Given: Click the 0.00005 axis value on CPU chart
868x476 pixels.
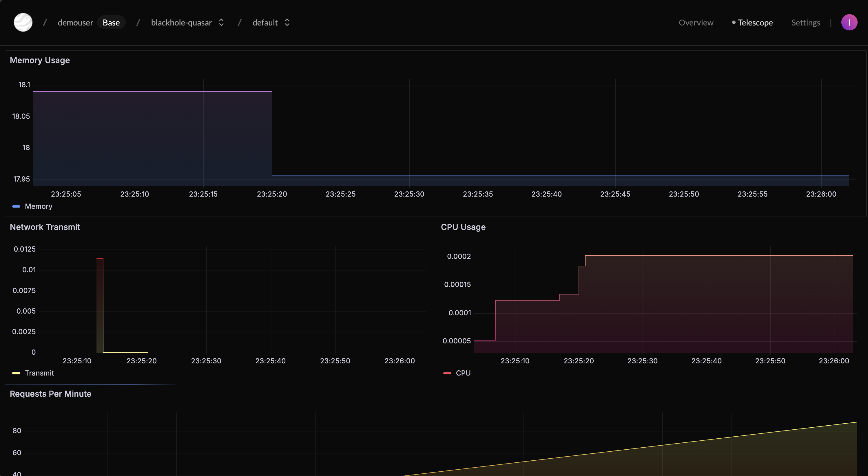Looking at the screenshot, I should (457, 341).
